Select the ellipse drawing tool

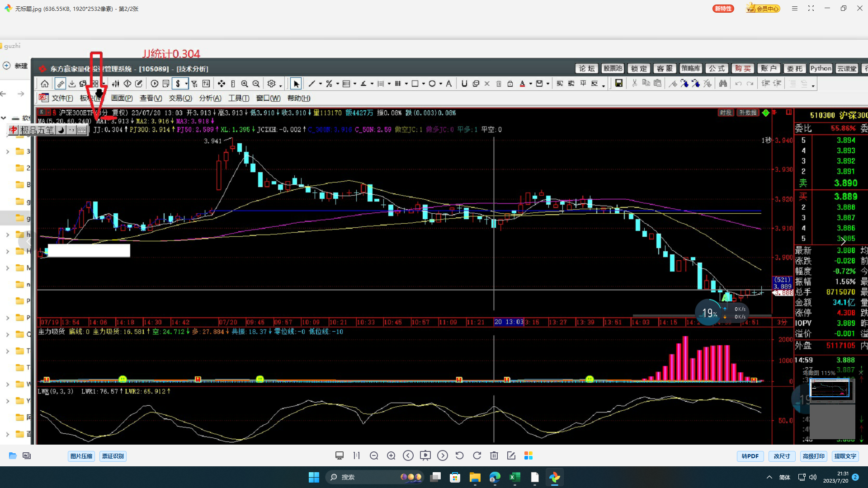(x=432, y=84)
